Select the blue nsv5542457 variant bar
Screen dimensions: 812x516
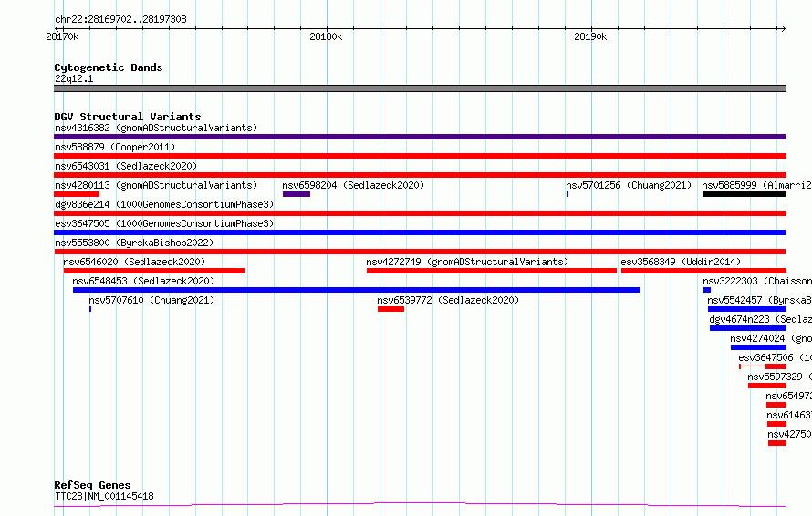pyautogui.click(x=747, y=309)
